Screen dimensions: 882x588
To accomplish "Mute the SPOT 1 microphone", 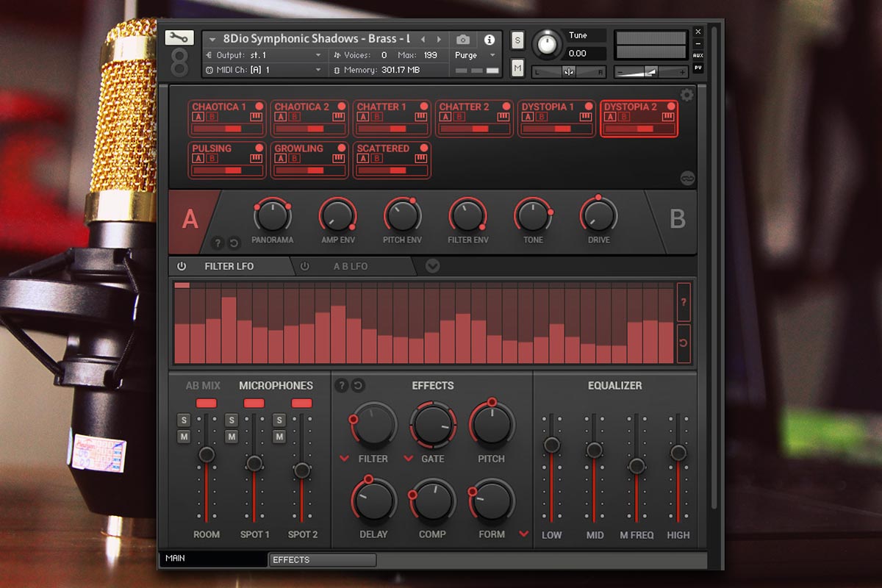I will click(232, 437).
